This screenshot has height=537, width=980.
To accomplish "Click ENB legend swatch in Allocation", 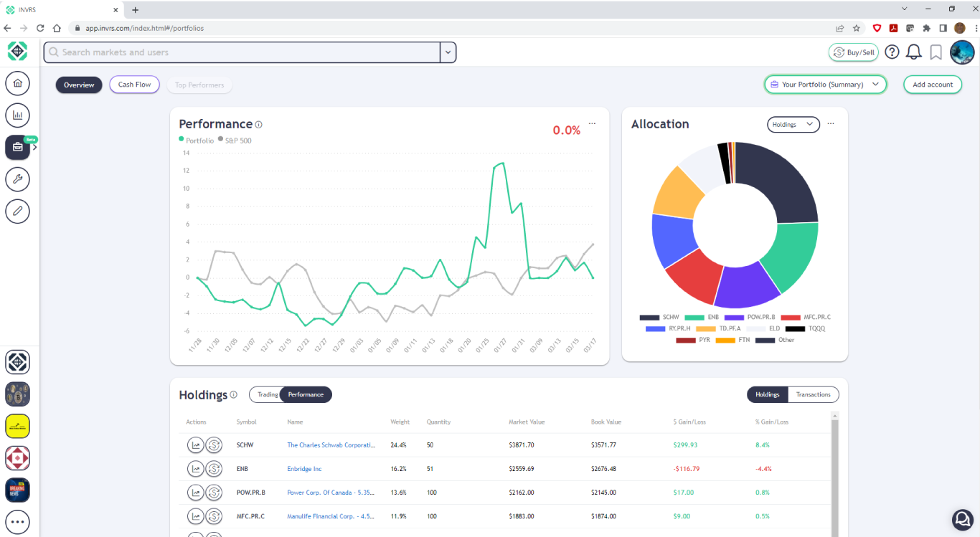I will [x=694, y=317].
